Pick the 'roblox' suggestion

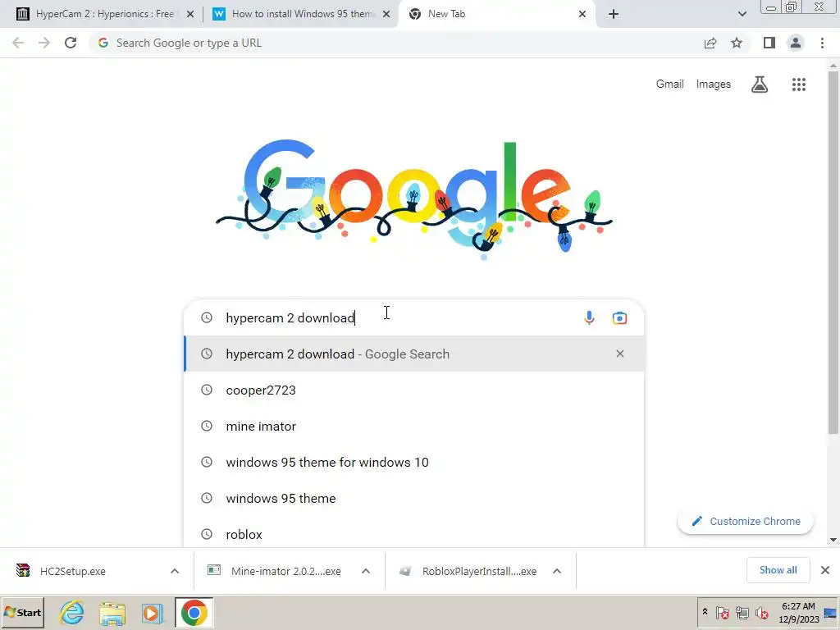(413, 534)
